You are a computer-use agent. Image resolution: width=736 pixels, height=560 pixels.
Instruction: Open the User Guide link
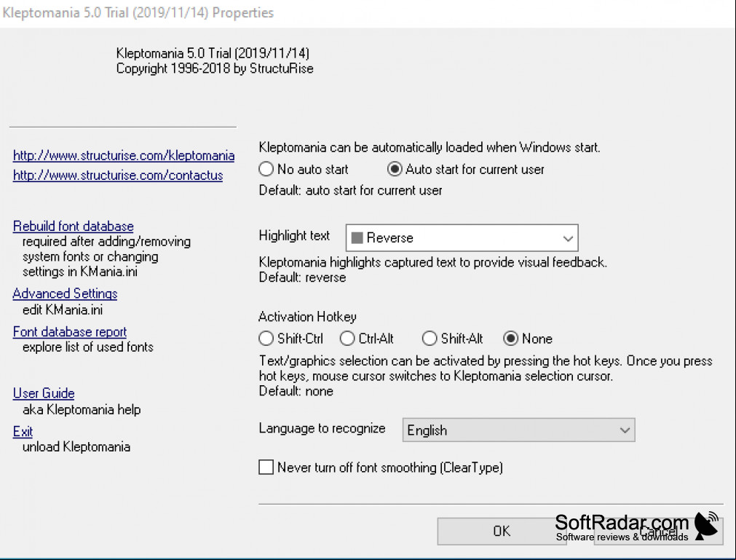pos(44,393)
